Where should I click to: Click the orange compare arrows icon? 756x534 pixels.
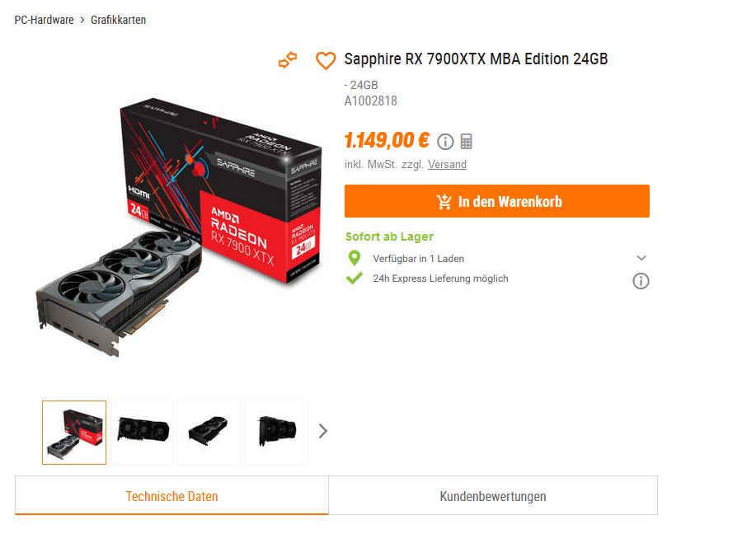click(288, 60)
